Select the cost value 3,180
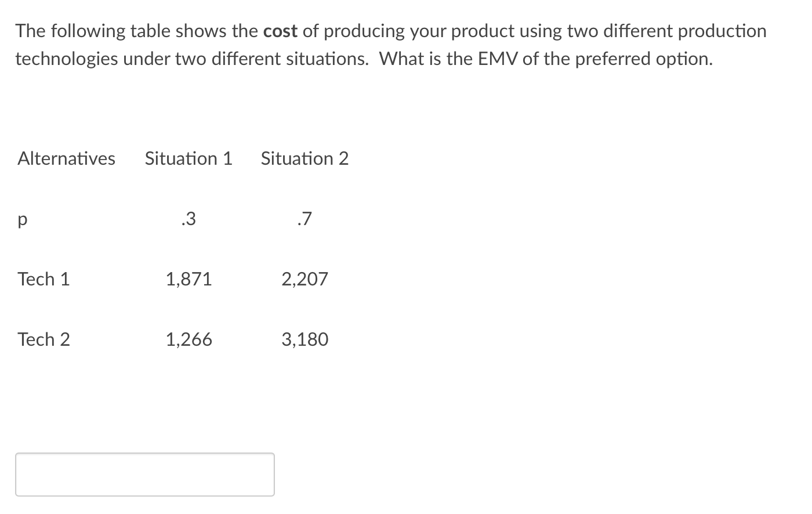 pyautogui.click(x=304, y=339)
